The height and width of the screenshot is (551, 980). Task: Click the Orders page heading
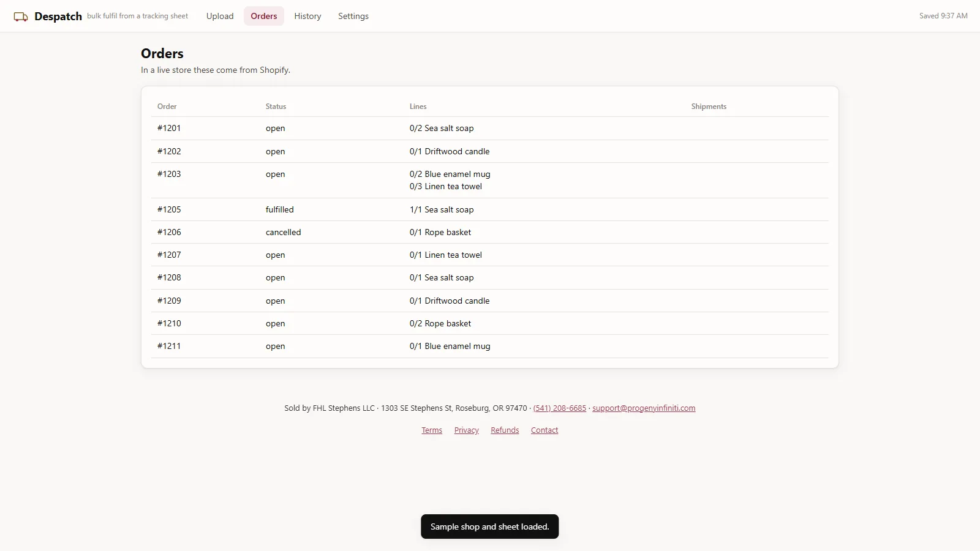coord(162,53)
